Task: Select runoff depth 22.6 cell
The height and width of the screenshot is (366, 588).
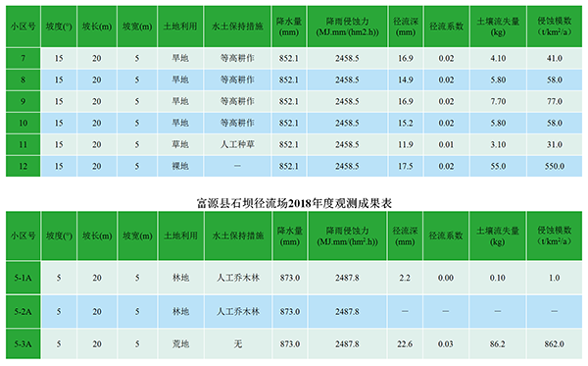Action: point(405,343)
